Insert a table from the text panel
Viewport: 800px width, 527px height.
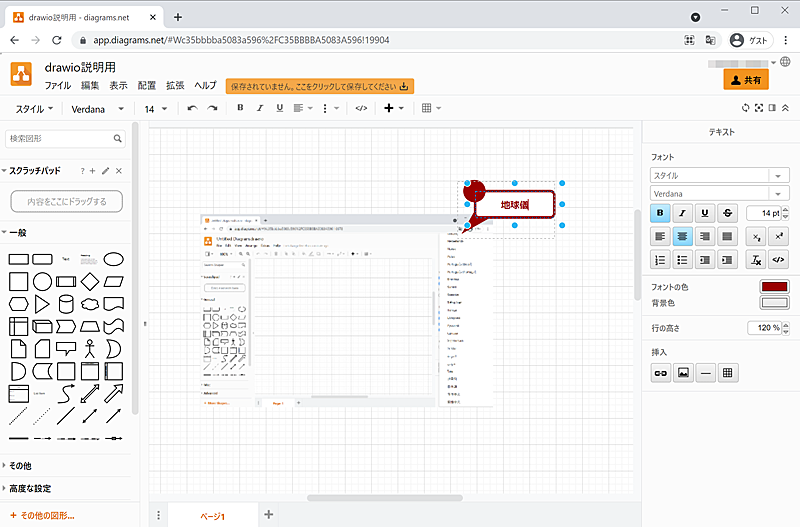[x=729, y=373]
